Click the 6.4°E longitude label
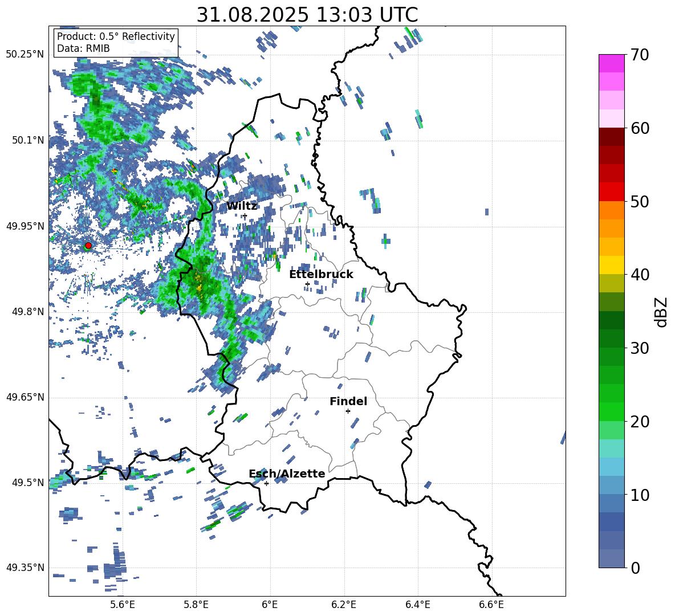The image size is (675, 616). click(x=417, y=605)
